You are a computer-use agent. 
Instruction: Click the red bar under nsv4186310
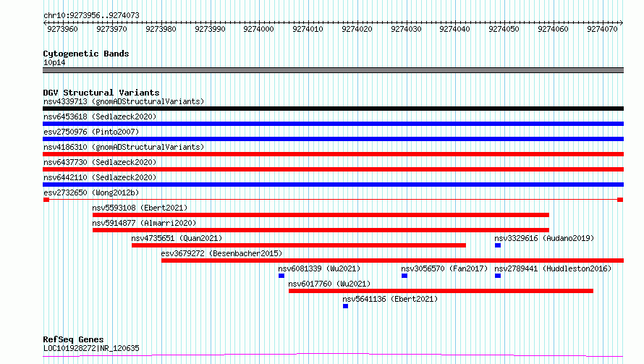[333, 154]
